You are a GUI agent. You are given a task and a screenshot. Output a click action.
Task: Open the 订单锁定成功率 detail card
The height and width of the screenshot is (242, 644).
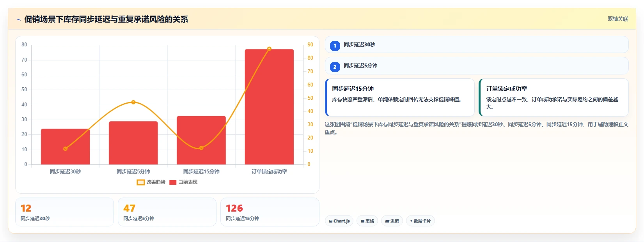point(554,97)
